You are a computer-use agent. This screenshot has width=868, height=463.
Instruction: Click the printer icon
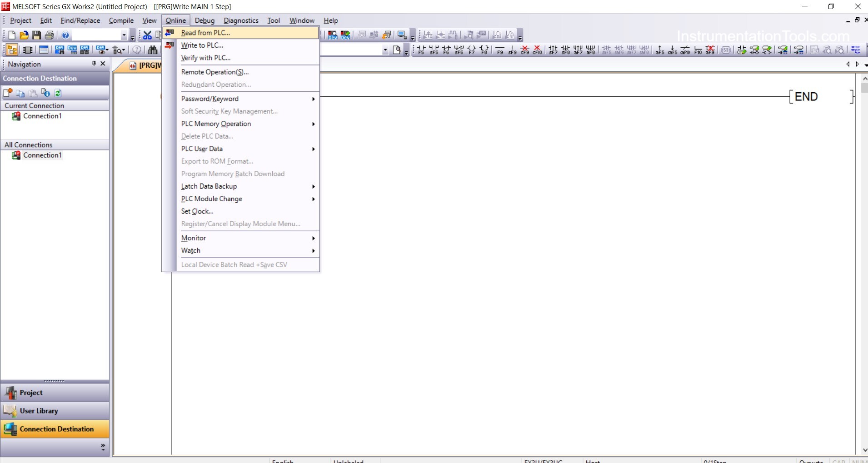tap(49, 35)
